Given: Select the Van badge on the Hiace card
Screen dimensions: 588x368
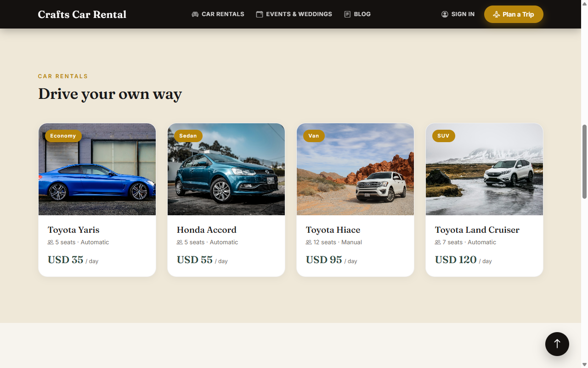Looking at the screenshot, I should 314,136.
